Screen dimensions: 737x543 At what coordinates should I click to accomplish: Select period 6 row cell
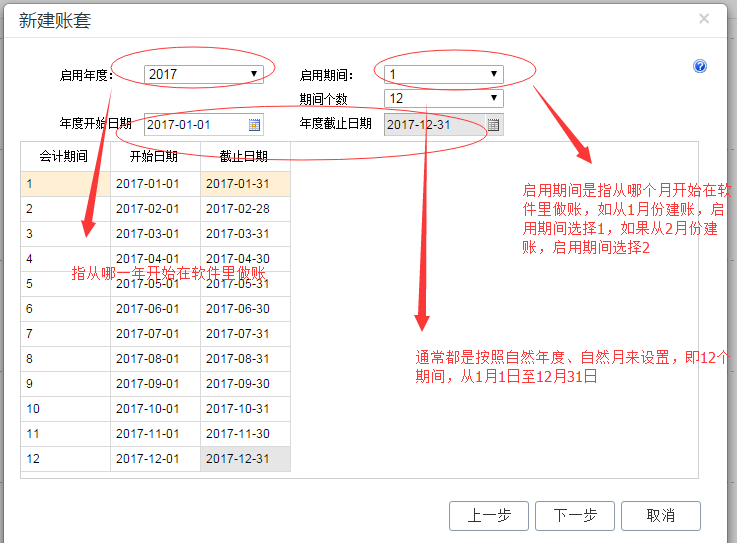tap(65, 309)
